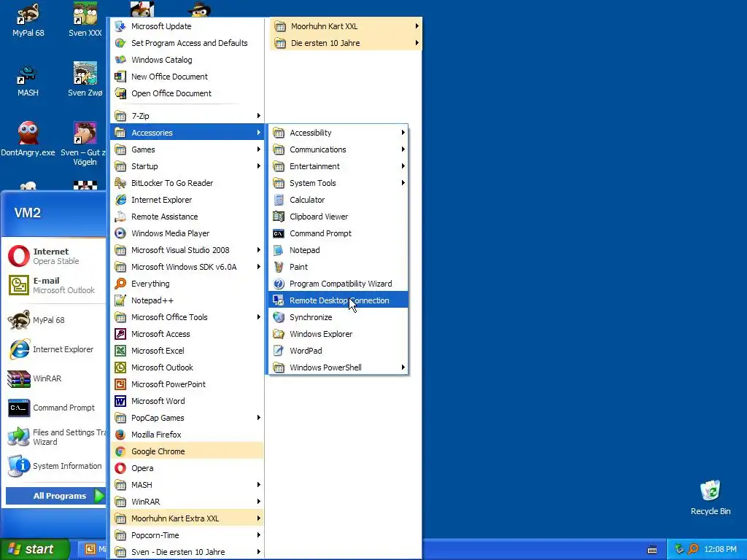Viewport: 747px width, 560px height.
Task: Expand Die ersten 10 Jahre submenu
Action: click(x=346, y=43)
